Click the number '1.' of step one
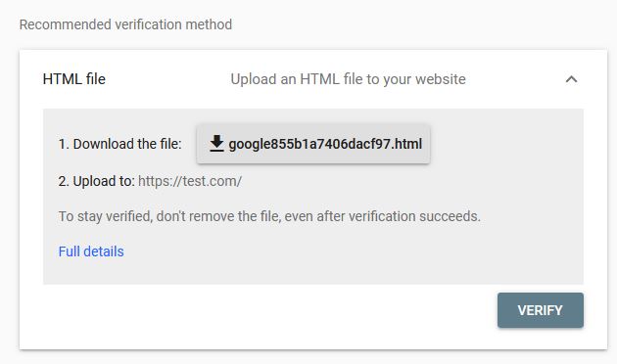The image size is (617, 364). [x=64, y=144]
